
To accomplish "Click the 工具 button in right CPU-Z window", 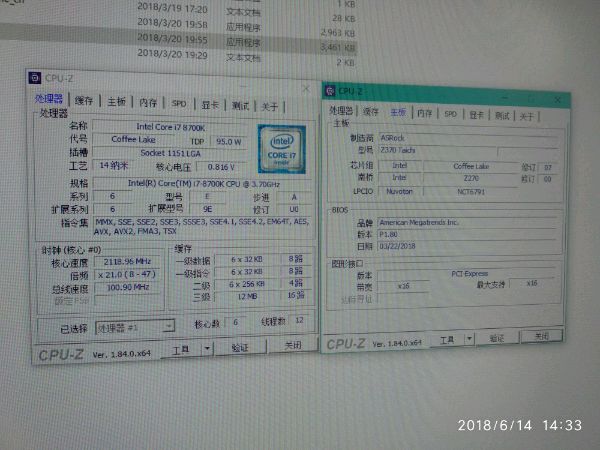I will [447, 340].
